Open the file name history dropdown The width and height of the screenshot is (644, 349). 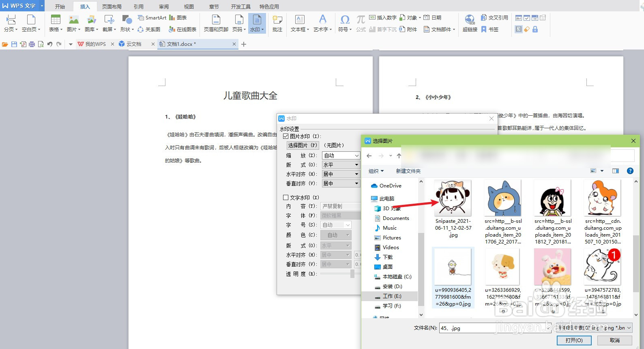pos(549,327)
